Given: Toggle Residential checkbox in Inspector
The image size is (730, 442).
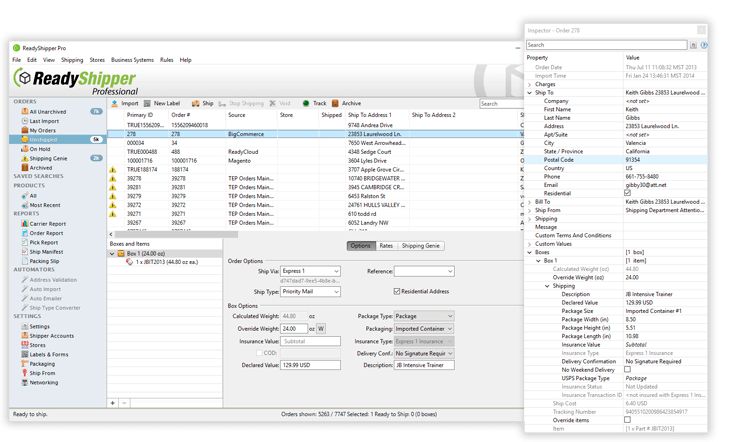Looking at the screenshot, I should tap(628, 193).
